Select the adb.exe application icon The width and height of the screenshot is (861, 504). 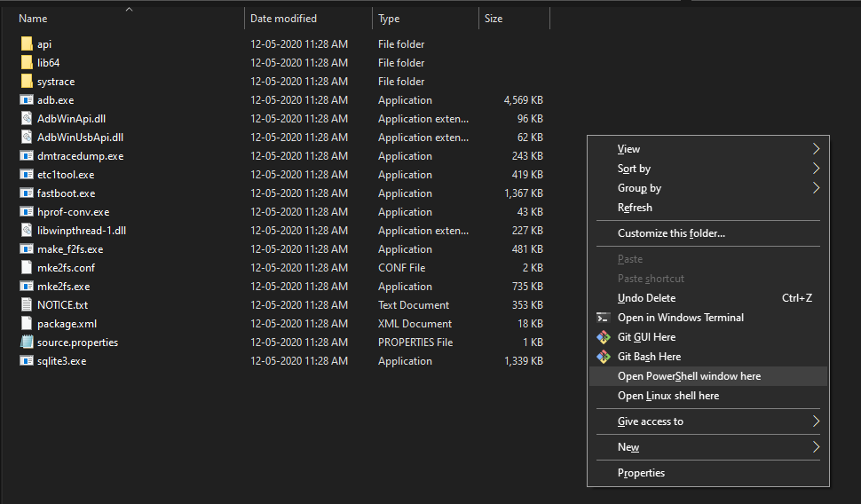[x=27, y=100]
